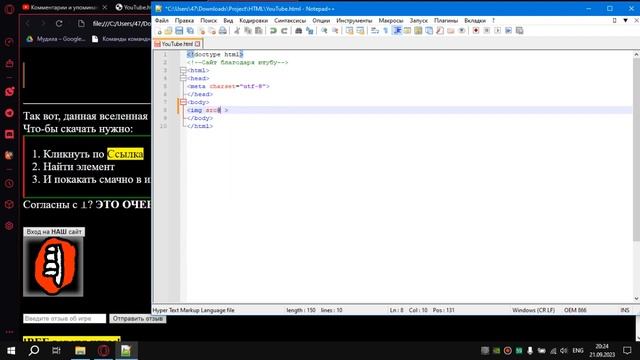This screenshot has height=360, width=640.
Task: Open the Файл menu
Action: click(162, 20)
